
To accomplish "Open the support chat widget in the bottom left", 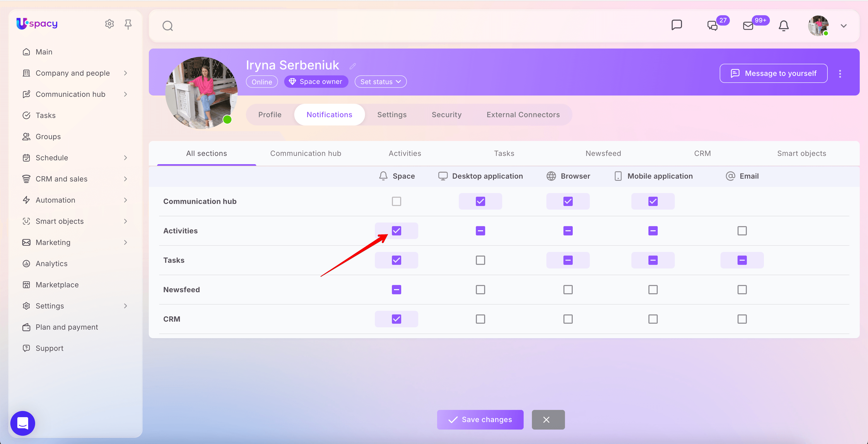I will coord(22,423).
